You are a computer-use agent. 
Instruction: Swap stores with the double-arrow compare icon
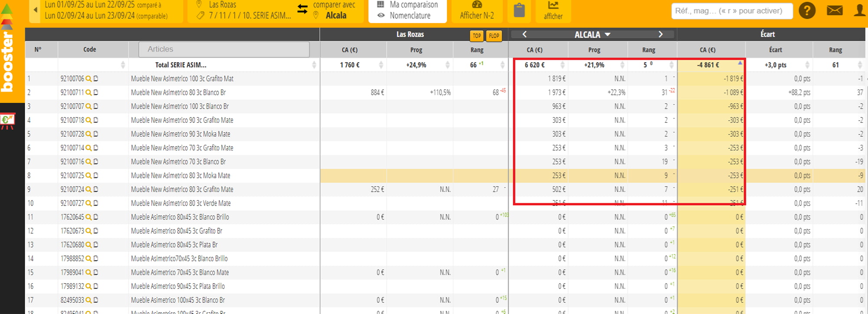tap(302, 9)
